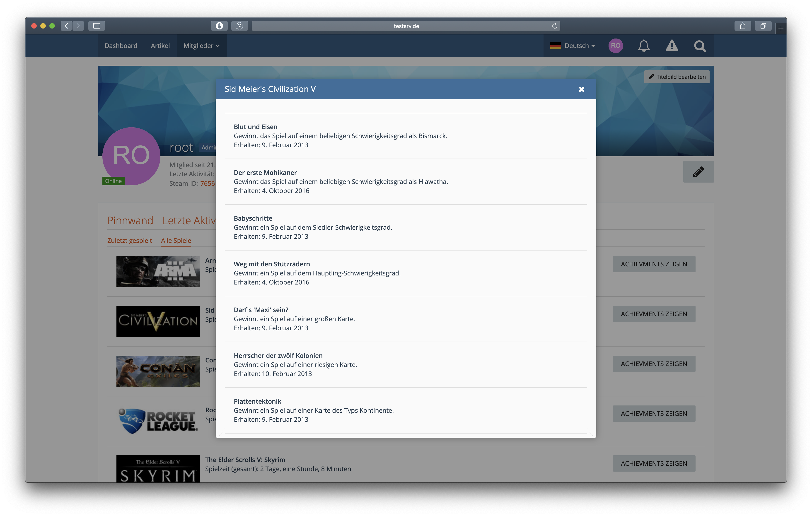The image size is (812, 516).
Task: Reload the page with the refresh icon
Action: 555,26
